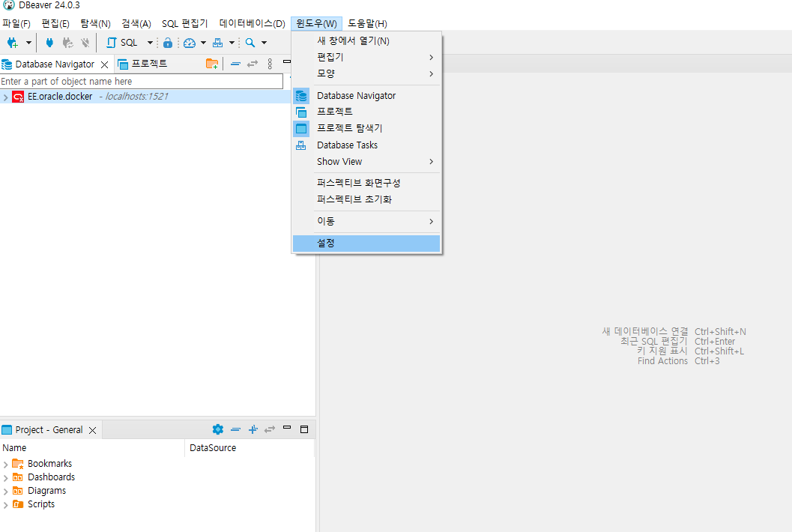Open the 모양 submenu

point(366,73)
